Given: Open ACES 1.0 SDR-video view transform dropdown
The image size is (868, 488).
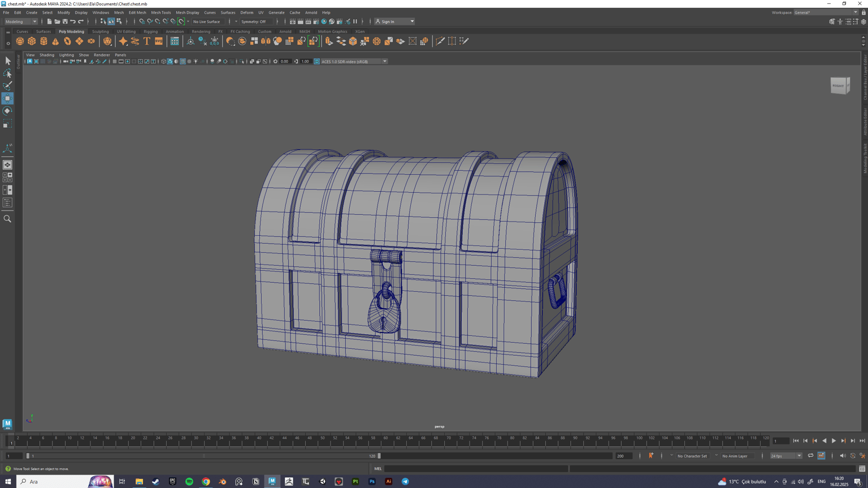Looking at the screenshot, I should coord(354,62).
